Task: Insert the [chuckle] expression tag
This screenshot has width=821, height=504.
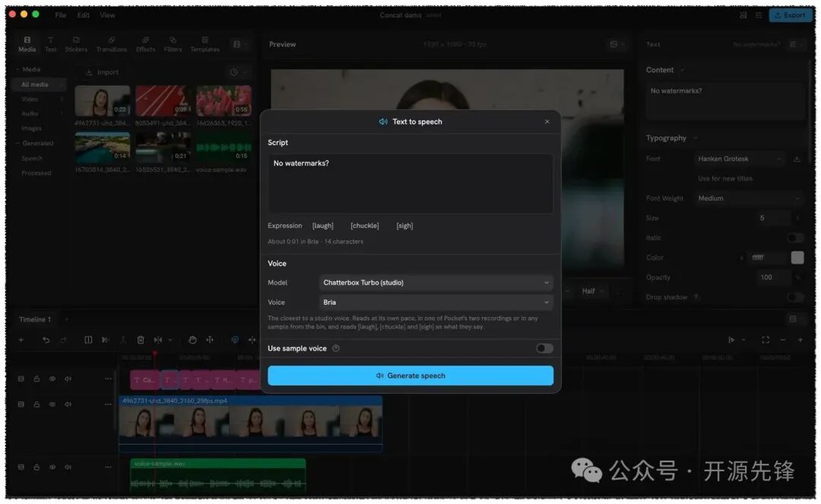Action: (x=364, y=226)
